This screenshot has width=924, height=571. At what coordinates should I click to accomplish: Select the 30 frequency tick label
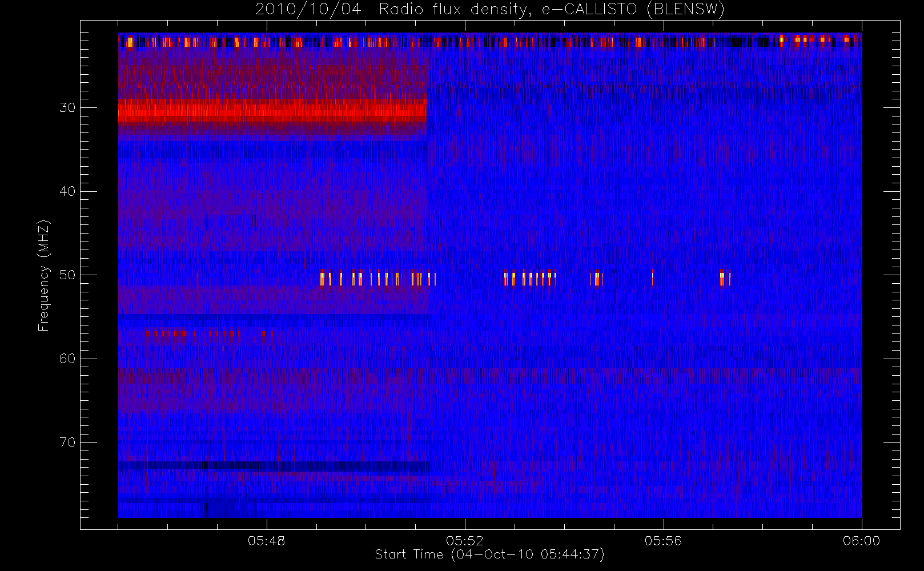coord(67,108)
